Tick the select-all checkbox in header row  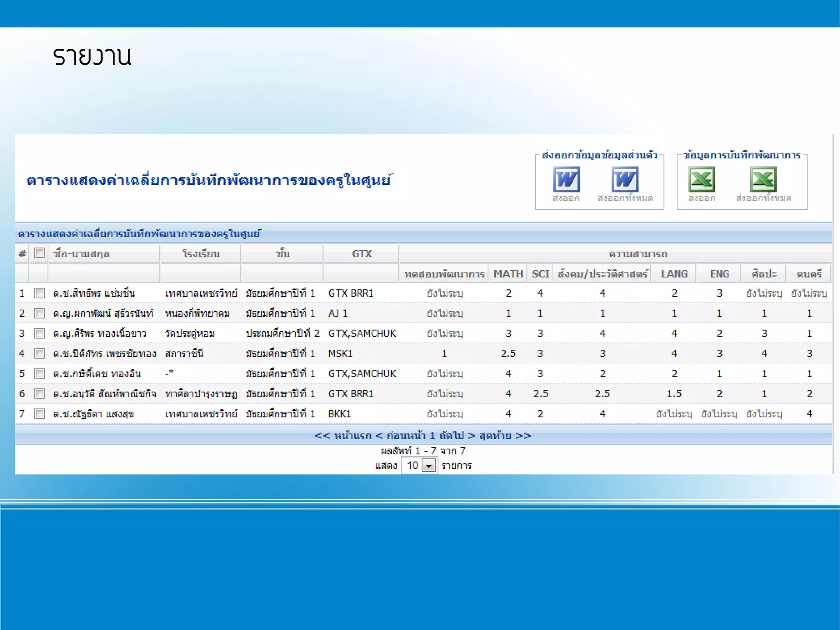(x=39, y=253)
